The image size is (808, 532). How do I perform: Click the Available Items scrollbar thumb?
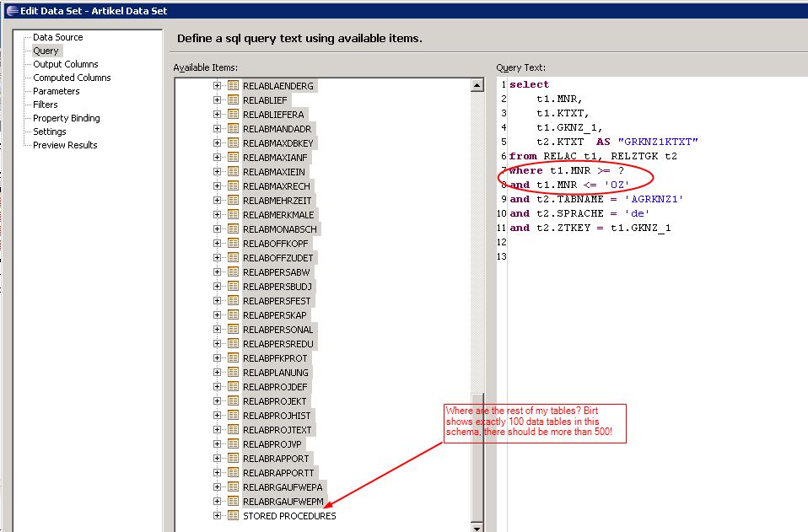tap(477, 459)
